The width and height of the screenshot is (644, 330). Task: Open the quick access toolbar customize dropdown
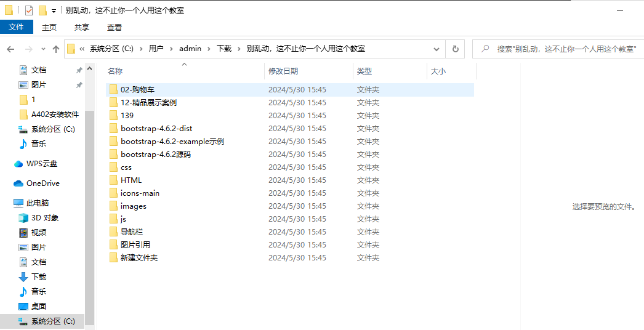pos(54,11)
